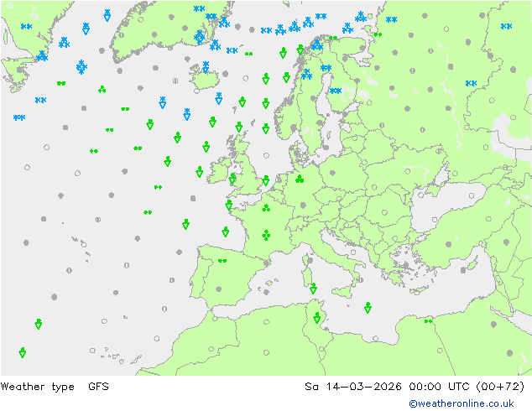
Task: Click the 'Sa 14-03-2026 00:00 UTC (00+72)' timestamp
Action: point(415,386)
